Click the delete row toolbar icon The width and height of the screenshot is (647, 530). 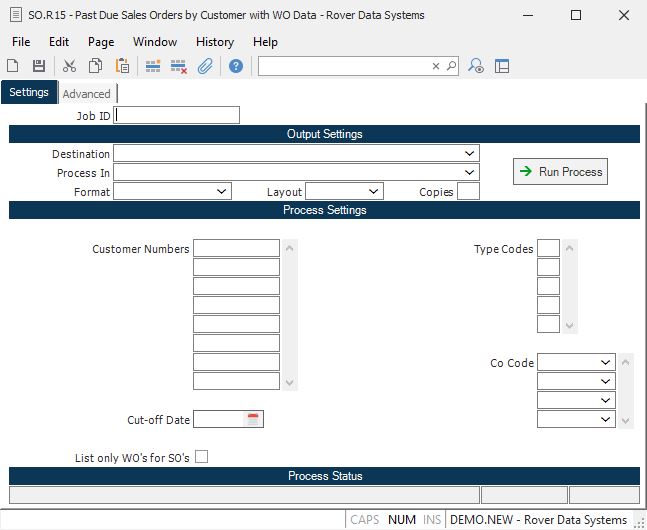point(179,66)
